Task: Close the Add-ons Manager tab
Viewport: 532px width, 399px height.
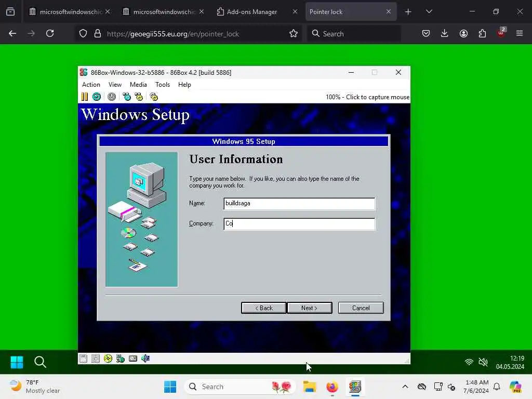Action: pyautogui.click(x=295, y=12)
